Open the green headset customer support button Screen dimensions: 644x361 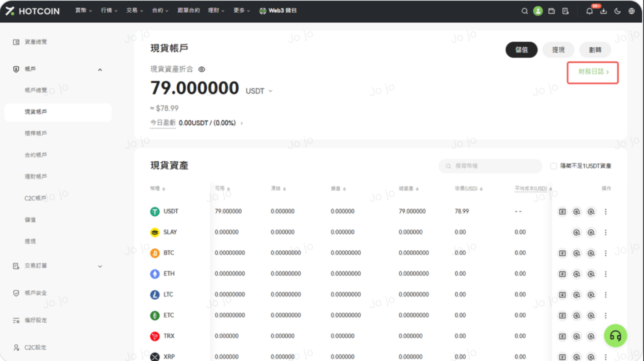pos(615,336)
